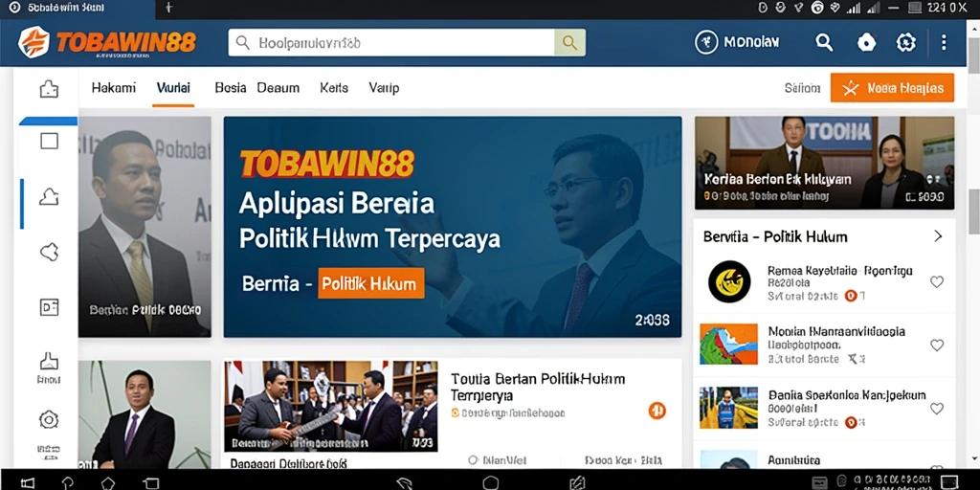Click the orange star button at top right
The height and width of the screenshot is (490, 980).
892,88
